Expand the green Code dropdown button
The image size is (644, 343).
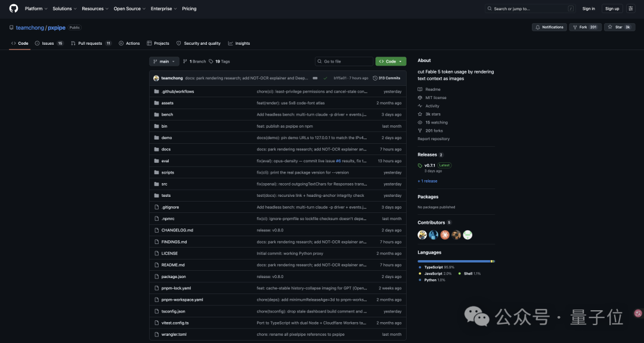tap(391, 61)
